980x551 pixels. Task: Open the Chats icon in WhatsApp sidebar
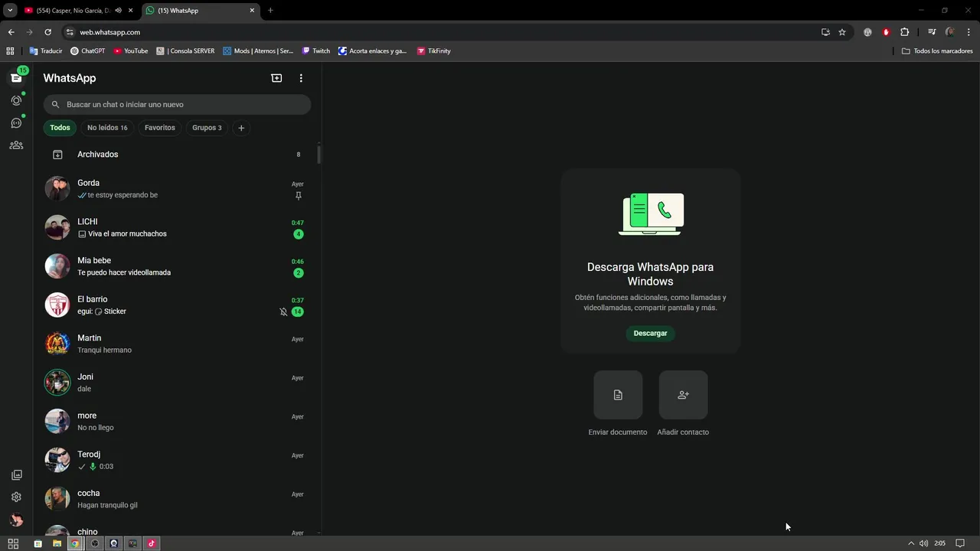pos(16,78)
